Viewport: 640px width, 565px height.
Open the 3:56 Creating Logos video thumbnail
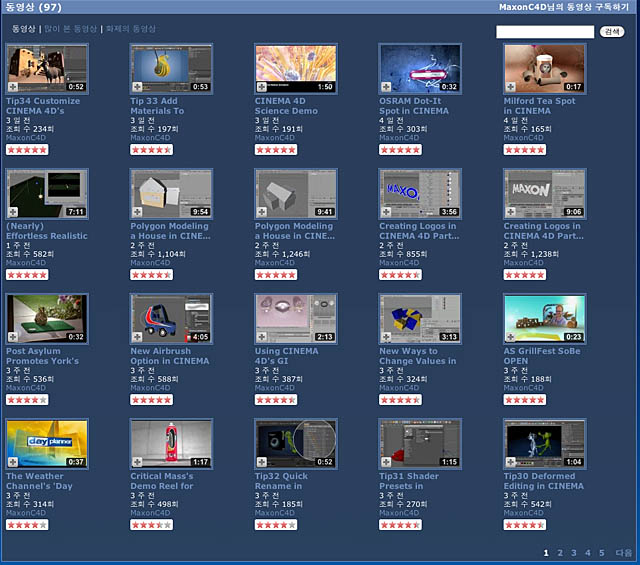pyautogui.click(x=420, y=194)
